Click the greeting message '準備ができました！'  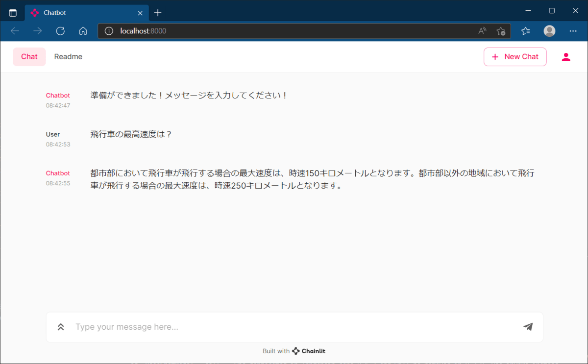click(x=189, y=96)
